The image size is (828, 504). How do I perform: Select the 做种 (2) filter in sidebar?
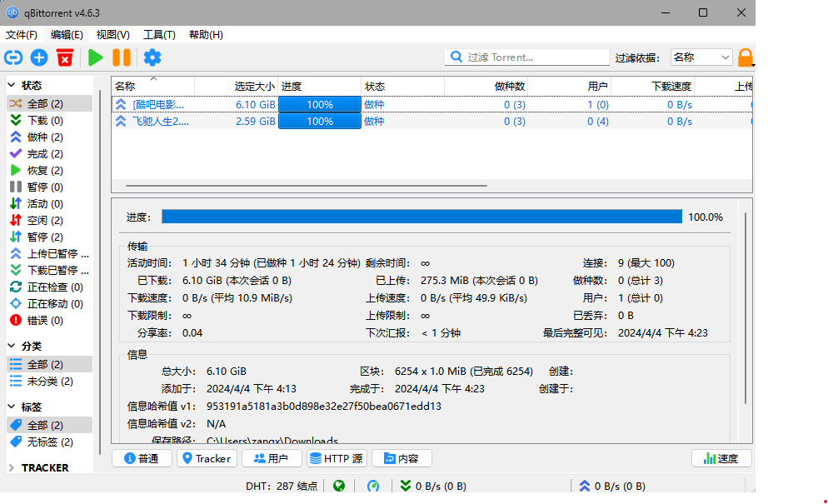[44, 137]
